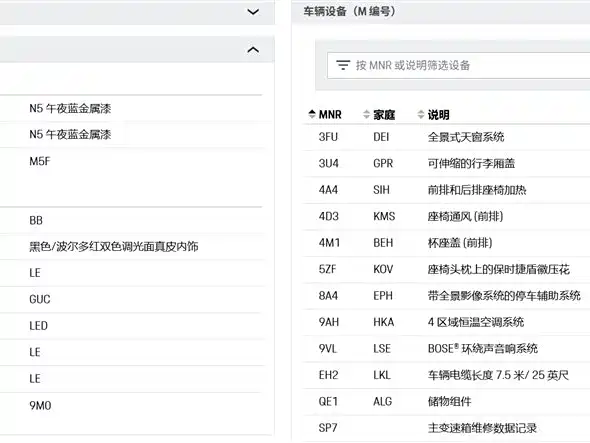Expand the collapsed section with down chevron
Image resolution: width=590 pixels, height=443 pixels.
tap(253, 12)
